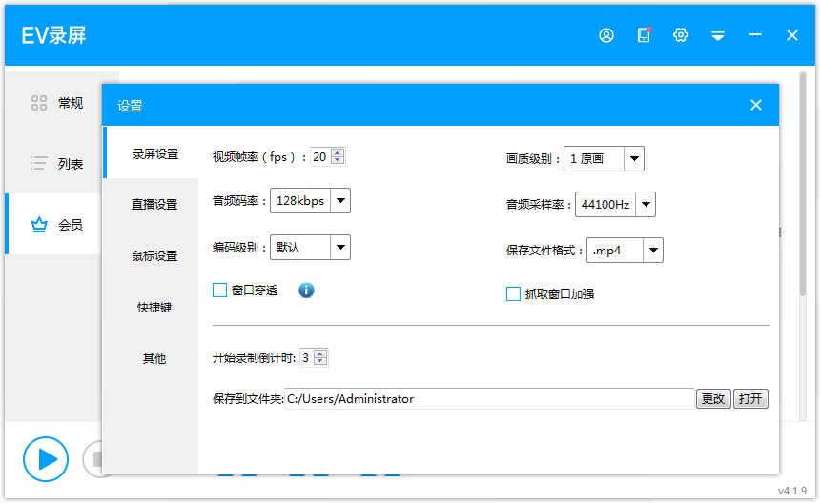Click the 更改 button to change folder
Viewport: 821px width, 504px height.
(713, 399)
